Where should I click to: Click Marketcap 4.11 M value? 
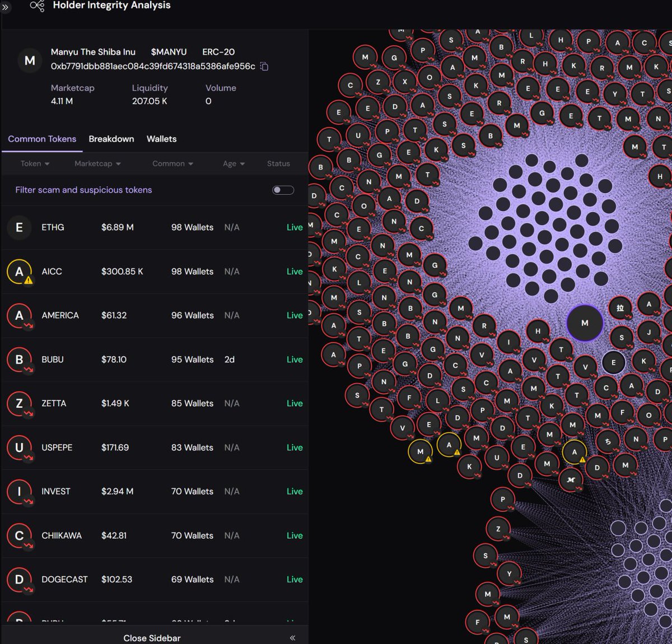62,101
